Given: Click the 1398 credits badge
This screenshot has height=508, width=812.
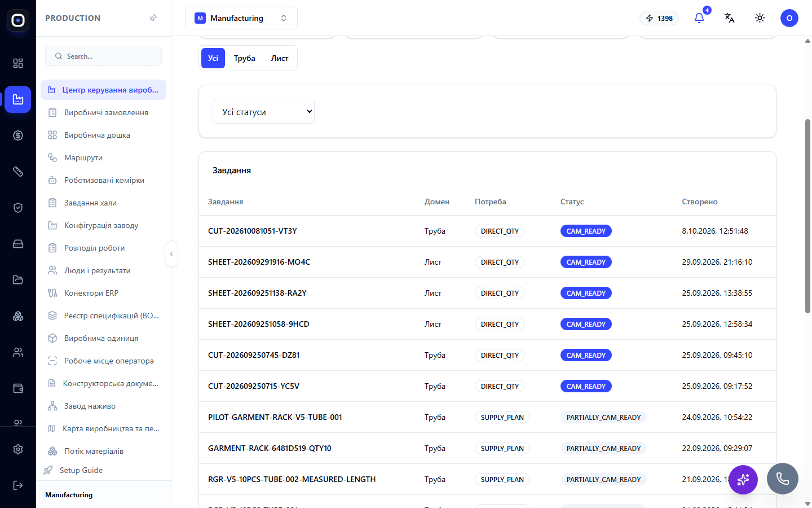Looking at the screenshot, I should point(659,18).
